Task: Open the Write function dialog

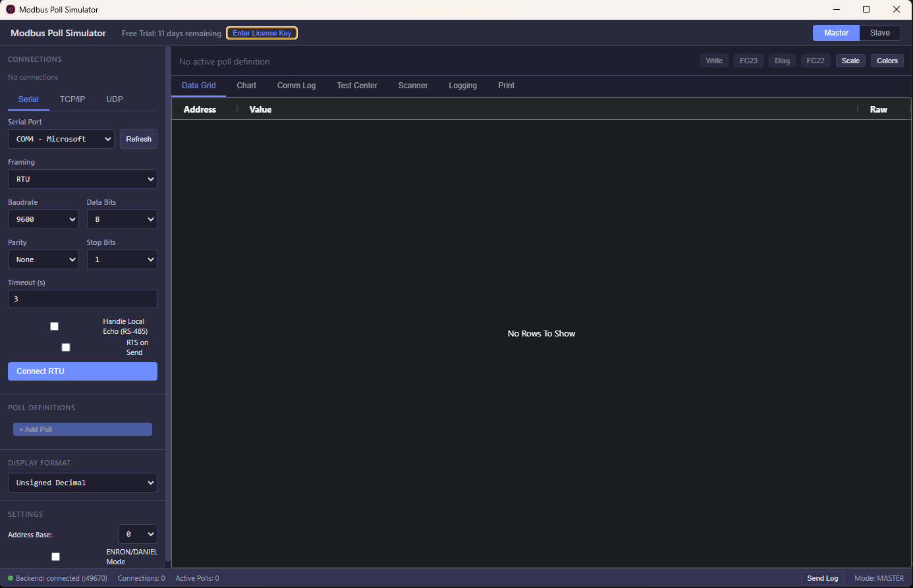Action: [714, 60]
